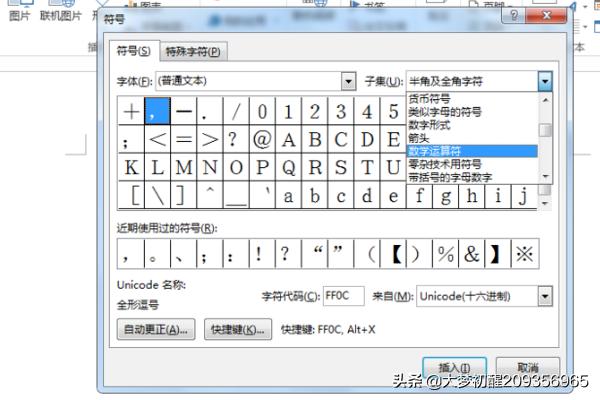The image size is (600, 400).
Task: Select the left square bracket in the grid
Action: pyautogui.click(x=131, y=195)
